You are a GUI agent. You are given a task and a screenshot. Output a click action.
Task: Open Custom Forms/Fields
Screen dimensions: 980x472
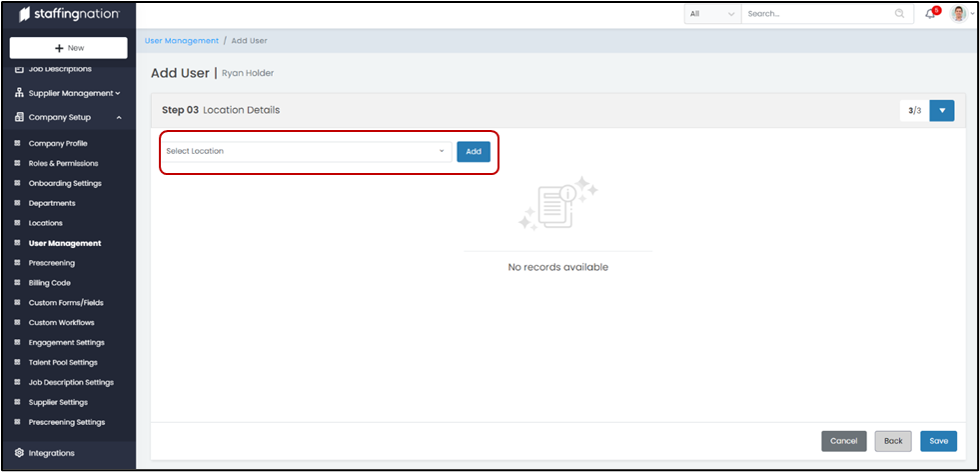pyautogui.click(x=66, y=303)
